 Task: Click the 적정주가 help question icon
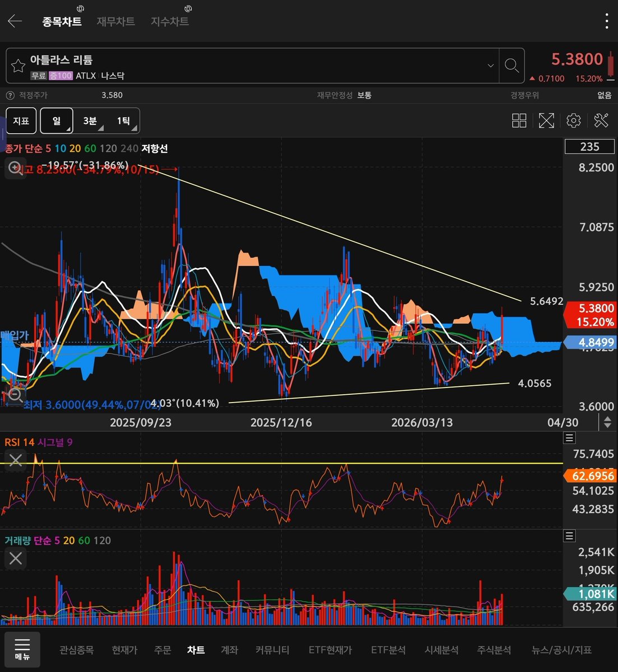pyautogui.click(x=10, y=95)
